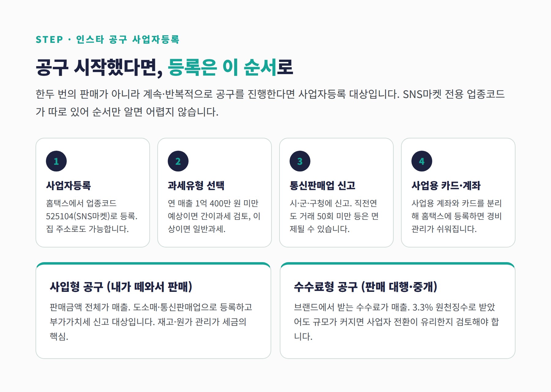Click the 홈택스에 등록하면 경비 description text
The width and height of the screenshot is (551, 392).
click(456, 216)
